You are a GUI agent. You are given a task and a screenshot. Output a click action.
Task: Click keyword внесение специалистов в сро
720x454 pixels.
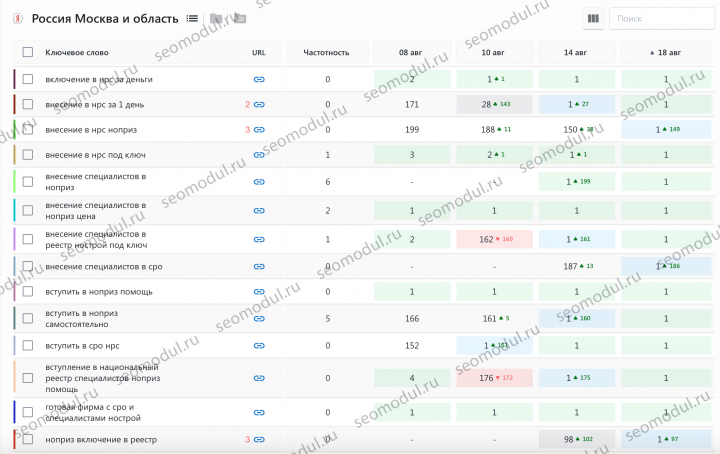point(104,267)
